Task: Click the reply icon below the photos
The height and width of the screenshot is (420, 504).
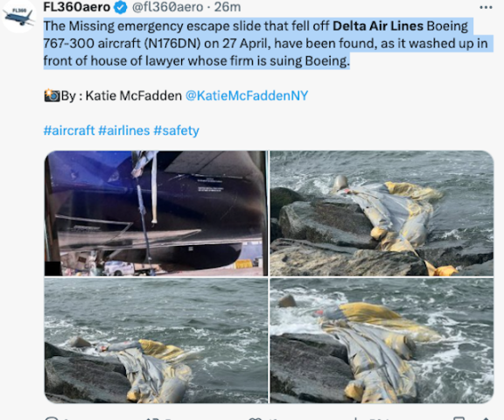Action: (52, 417)
